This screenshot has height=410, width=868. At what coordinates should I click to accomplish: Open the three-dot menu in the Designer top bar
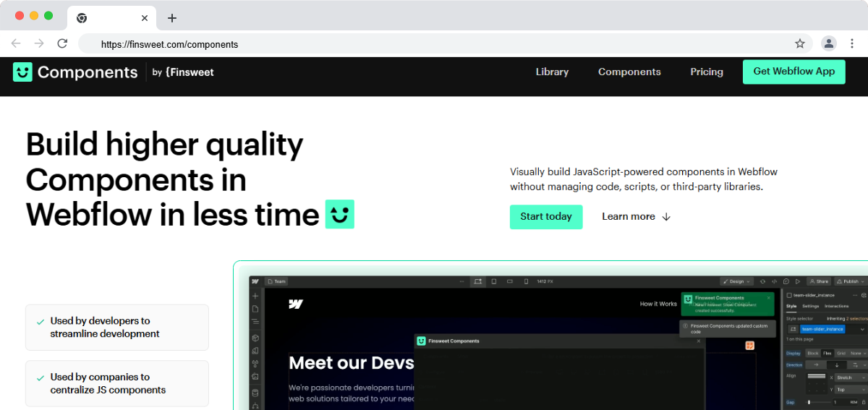(461, 281)
